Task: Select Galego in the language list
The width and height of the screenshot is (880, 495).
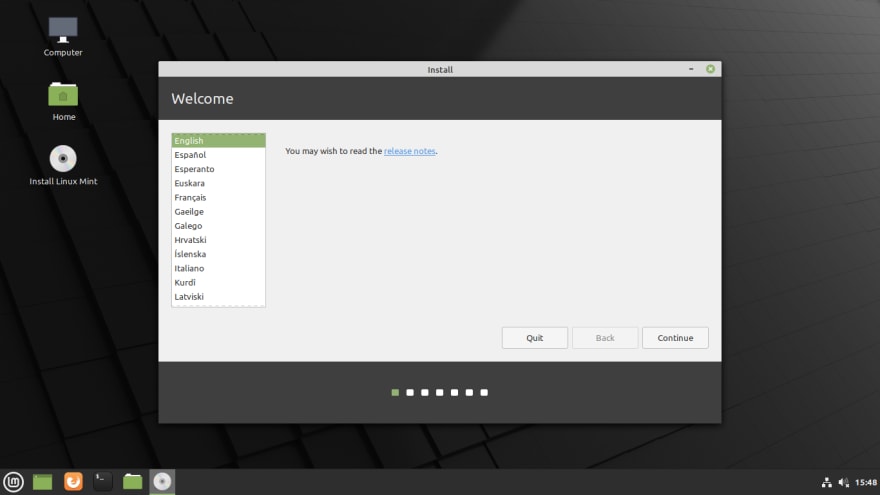Action: click(218, 226)
